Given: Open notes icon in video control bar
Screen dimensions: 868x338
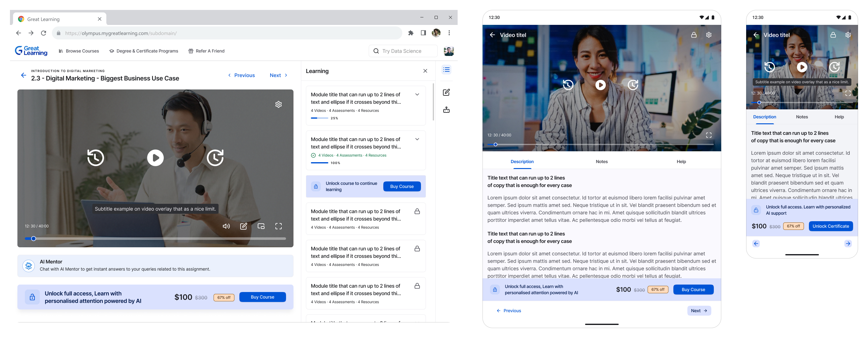Looking at the screenshot, I should tap(244, 226).
